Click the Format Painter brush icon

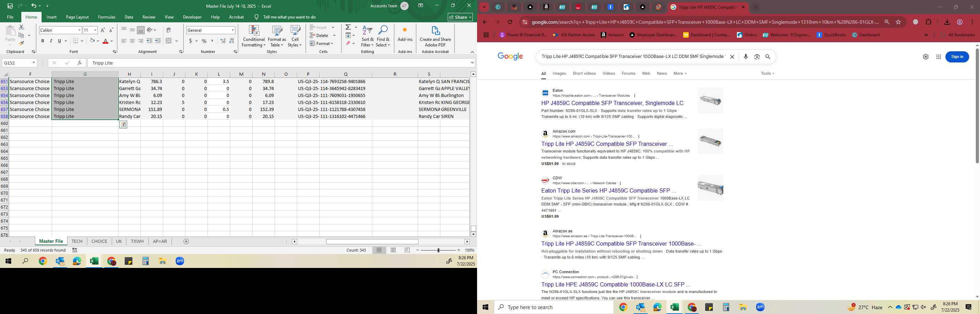click(x=21, y=43)
